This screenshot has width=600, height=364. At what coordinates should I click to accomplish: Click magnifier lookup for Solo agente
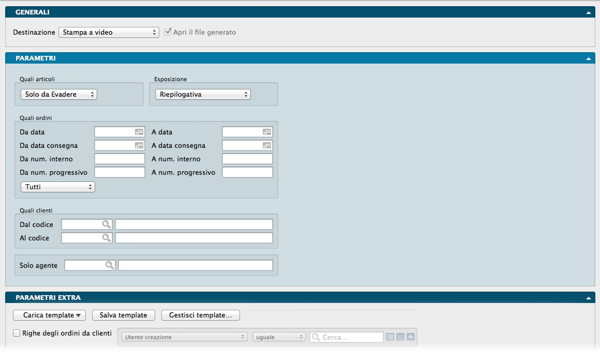click(109, 265)
